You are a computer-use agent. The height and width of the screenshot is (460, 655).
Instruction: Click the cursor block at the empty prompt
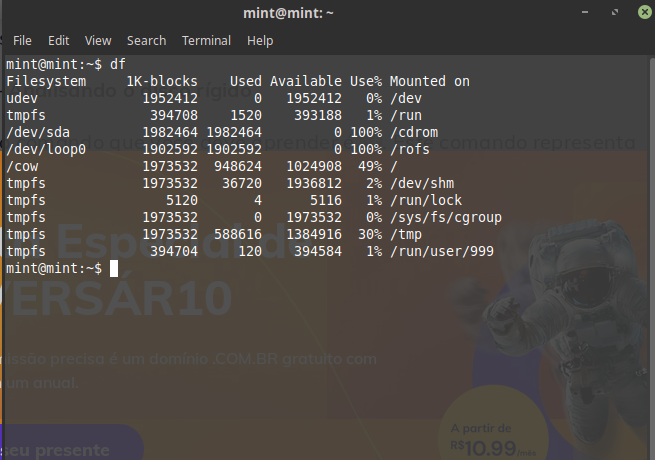tap(114, 269)
